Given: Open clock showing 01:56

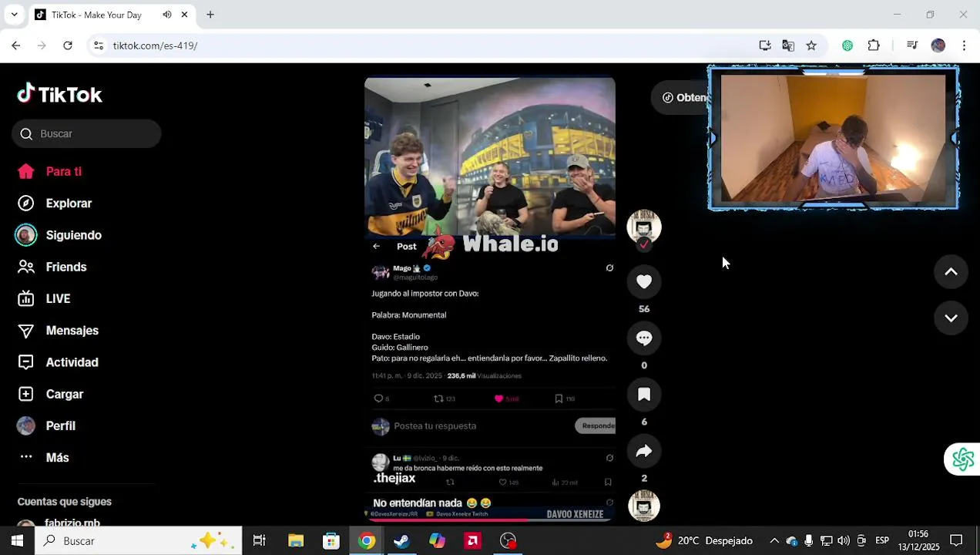Looking at the screenshot, I should click(918, 540).
